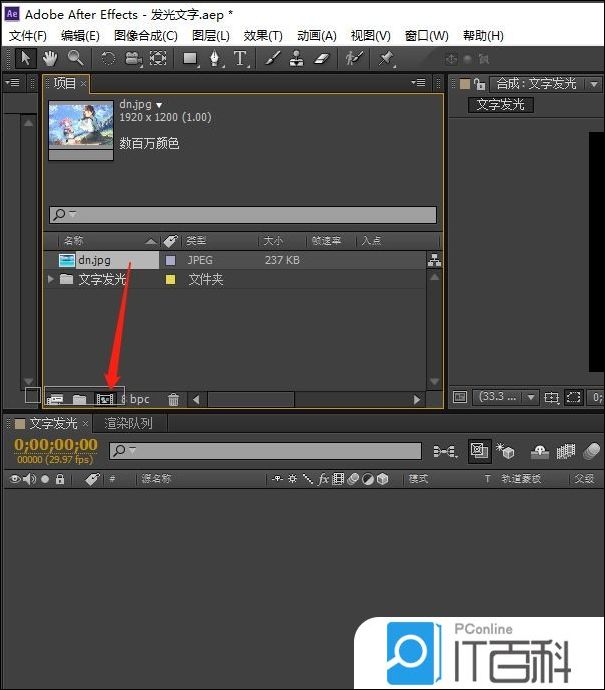This screenshot has width=605, height=690.
Task: Toggle Live Update icon in timeline
Action: coord(479,451)
